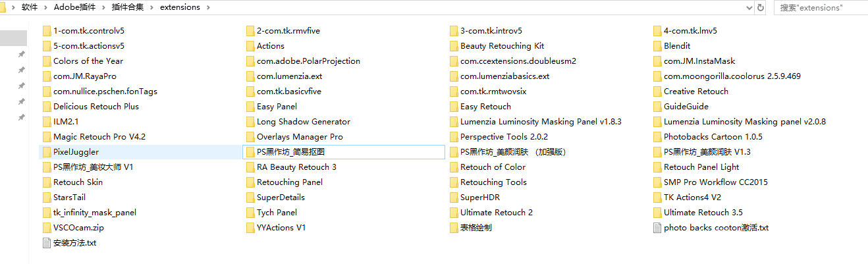The width and height of the screenshot is (868, 264).
Task: Select the com.JM.InstaMask folder icon
Action: click(x=657, y=61)
